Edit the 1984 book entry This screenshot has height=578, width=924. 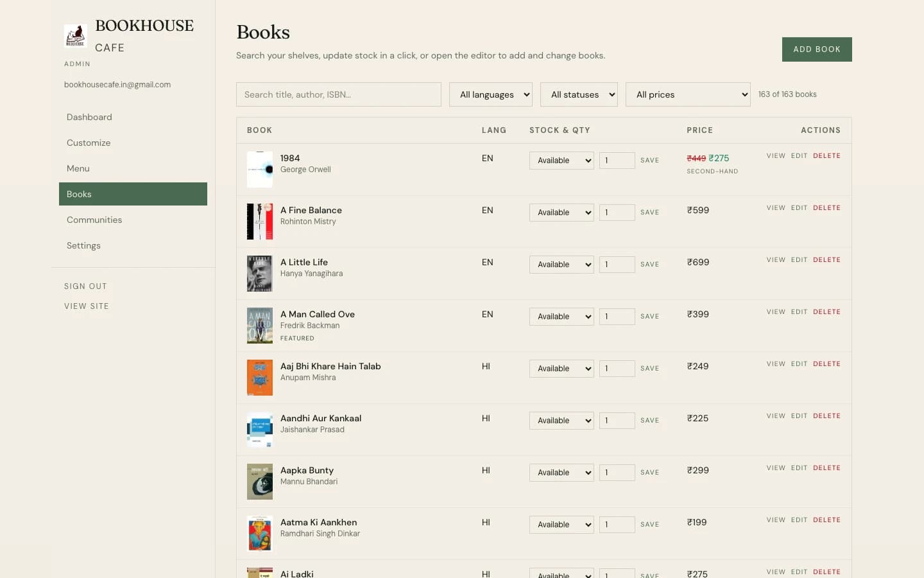(799, 156)
